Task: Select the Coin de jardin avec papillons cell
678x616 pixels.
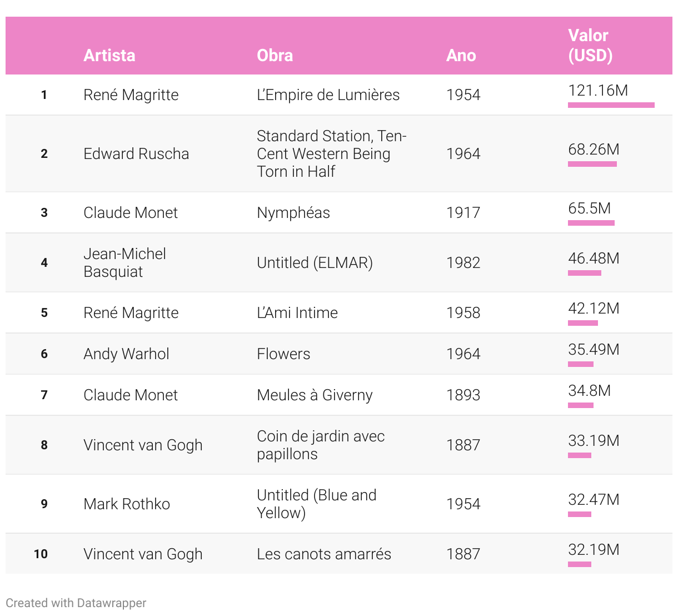Action: 321,445
